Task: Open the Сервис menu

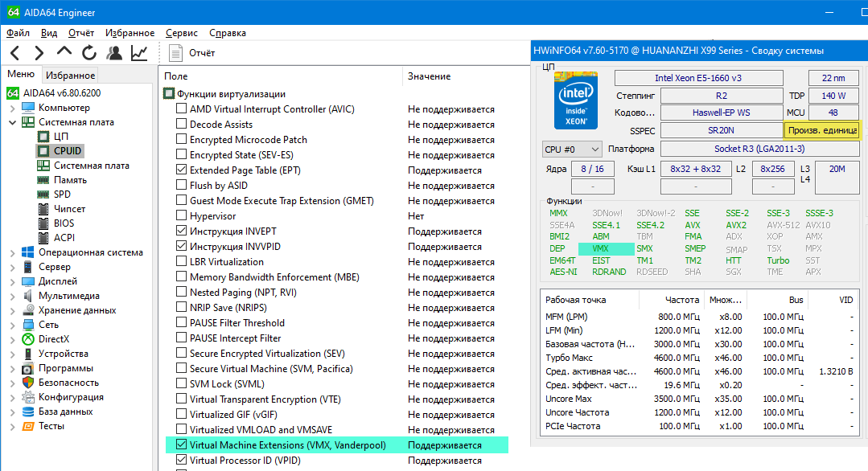Action: 182,33
